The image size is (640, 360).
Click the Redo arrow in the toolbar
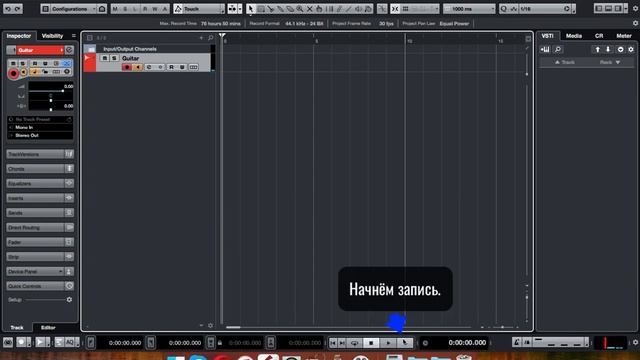tap(18, 9)
